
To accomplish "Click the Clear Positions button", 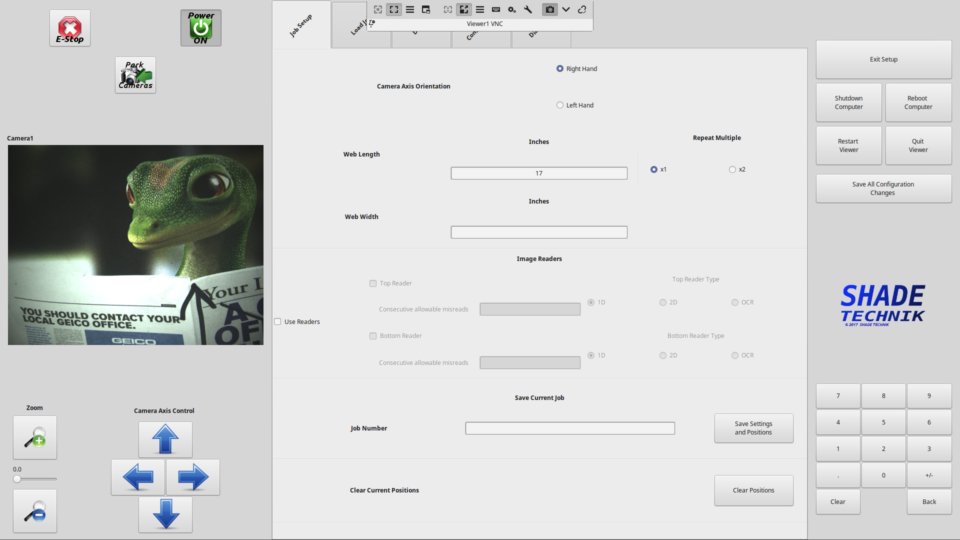I will [x=754, y=490].
